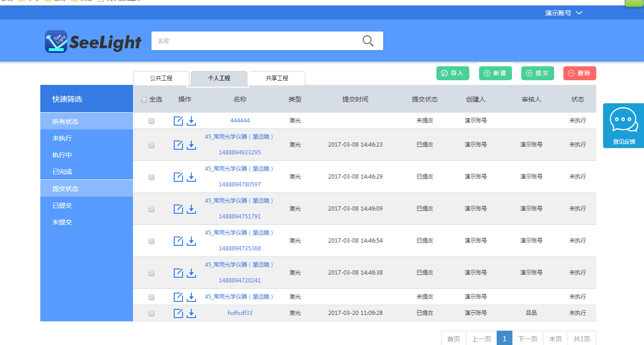Open the 意见反馈 feedback chat icon

click(x=623, y=121)
